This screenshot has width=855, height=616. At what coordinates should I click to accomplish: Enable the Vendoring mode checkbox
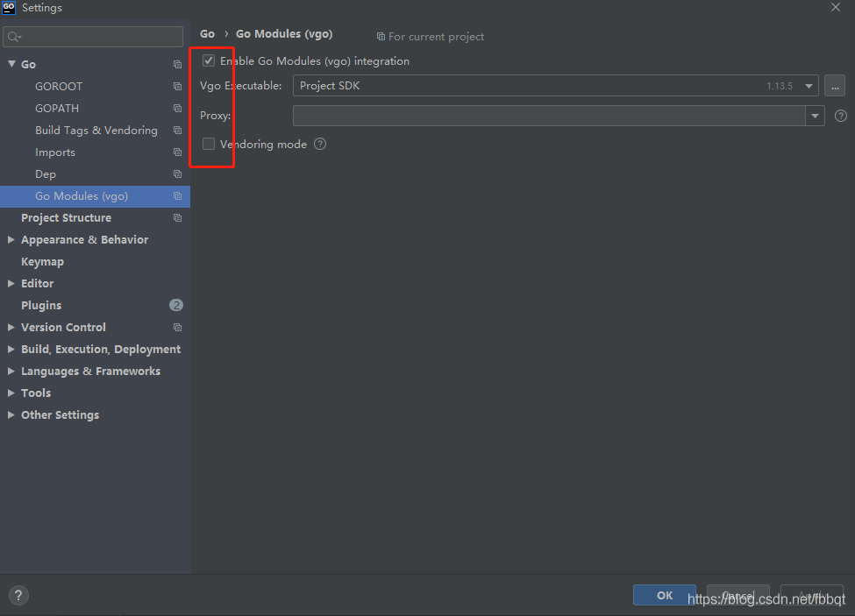209,144
